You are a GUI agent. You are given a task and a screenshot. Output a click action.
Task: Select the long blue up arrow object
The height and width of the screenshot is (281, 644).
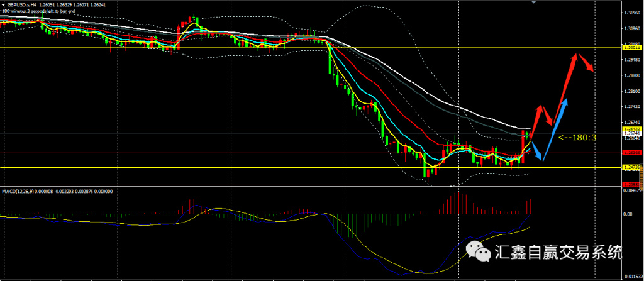(x=555, y=129)
